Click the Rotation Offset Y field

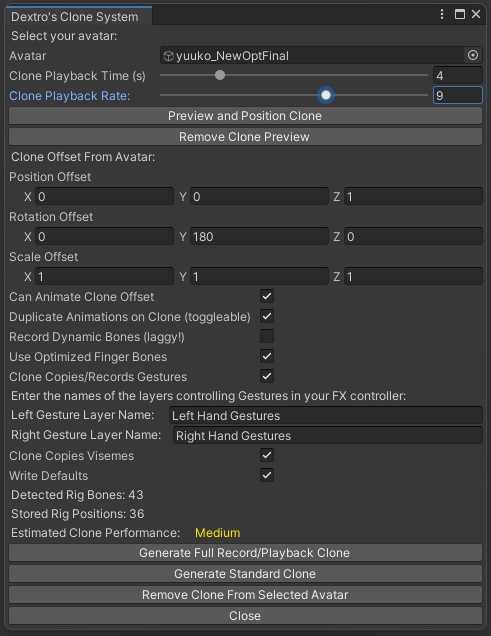(x=259, y=236)
